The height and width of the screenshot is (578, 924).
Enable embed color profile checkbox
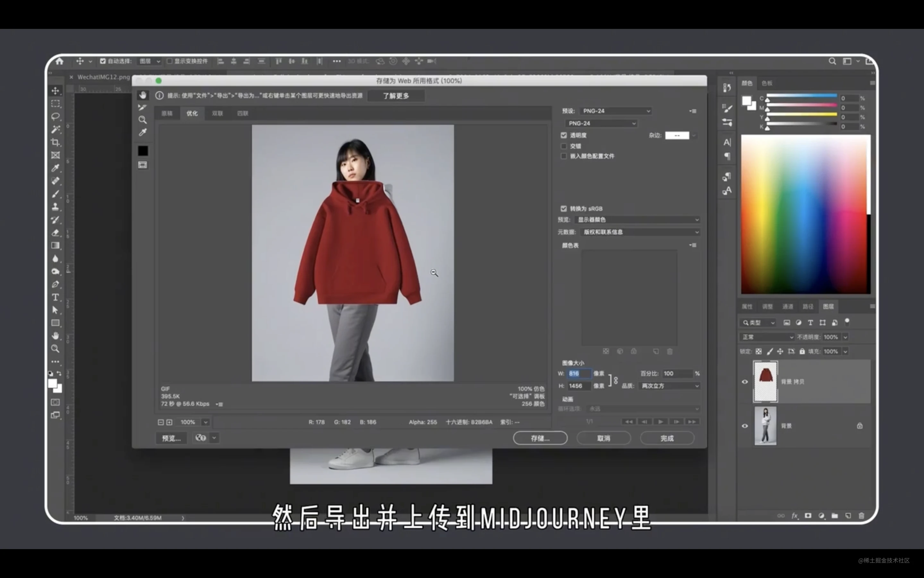(x=564, y=156)
